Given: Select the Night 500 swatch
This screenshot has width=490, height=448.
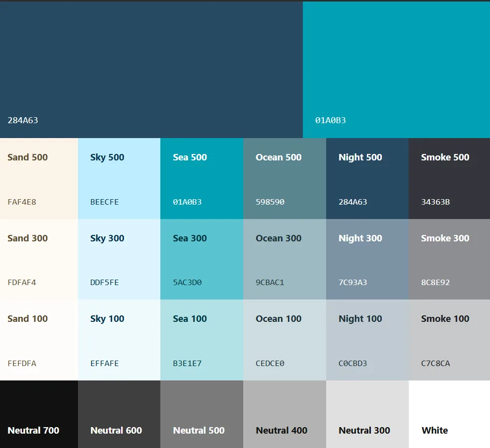Looking at the screenshot, I should pyautogui.click(x=367, y=178).
